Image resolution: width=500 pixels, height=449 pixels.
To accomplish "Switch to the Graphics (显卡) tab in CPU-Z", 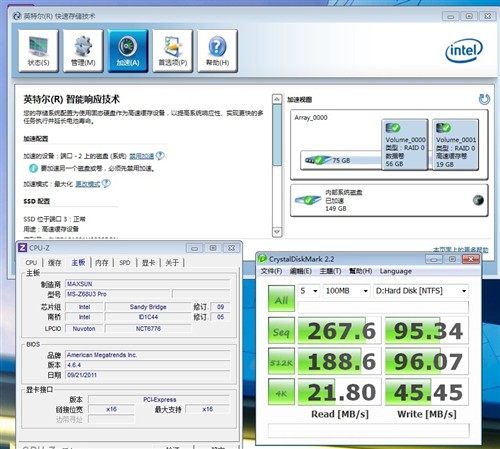I will (149, 263).
